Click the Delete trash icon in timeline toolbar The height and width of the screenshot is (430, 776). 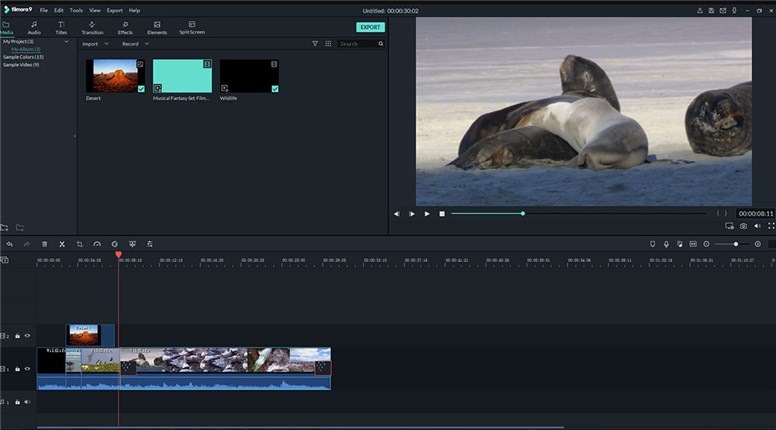pos(45,244)
